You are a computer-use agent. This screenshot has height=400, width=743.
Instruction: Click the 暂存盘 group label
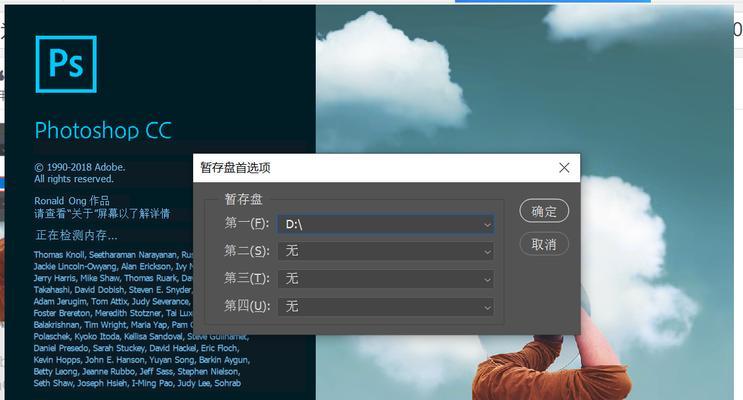point(244,199)
